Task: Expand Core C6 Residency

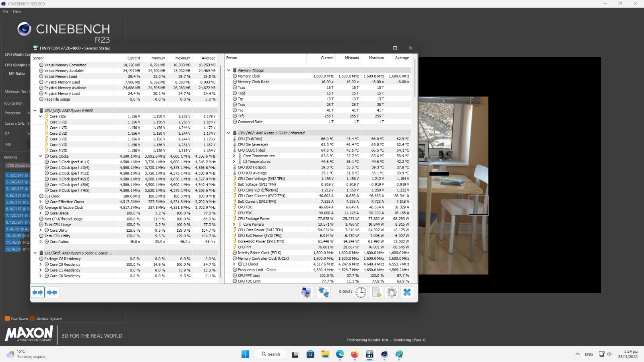Action: click(41, 276)
